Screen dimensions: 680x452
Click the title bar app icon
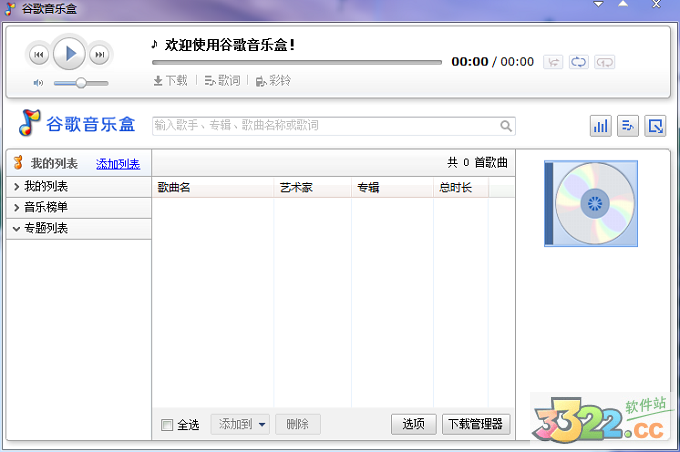coord(10,9)
